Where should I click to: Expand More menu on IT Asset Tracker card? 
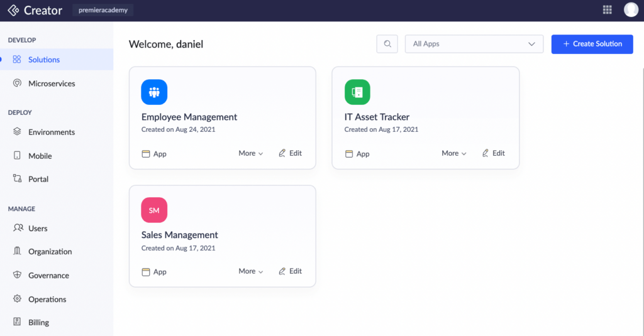coord(453,153)
